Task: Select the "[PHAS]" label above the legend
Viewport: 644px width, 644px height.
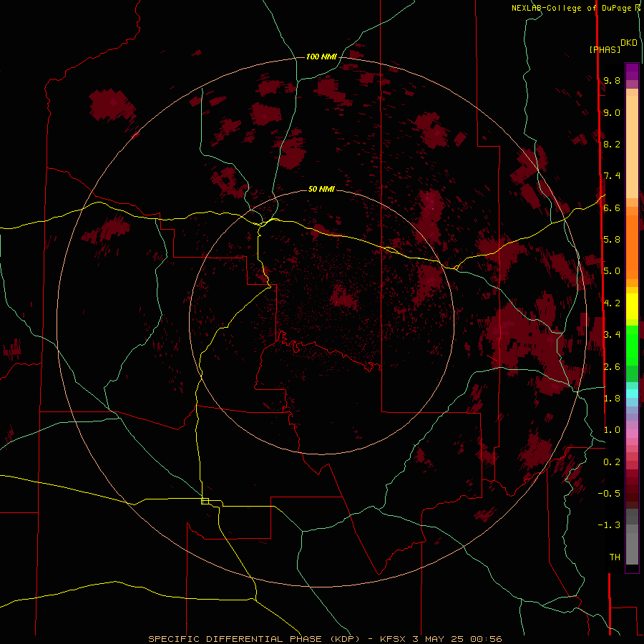Action: (605, 50)
